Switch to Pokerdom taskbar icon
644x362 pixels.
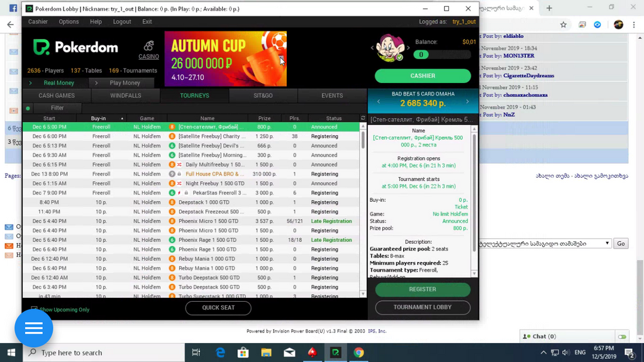[x=336, y=353]
